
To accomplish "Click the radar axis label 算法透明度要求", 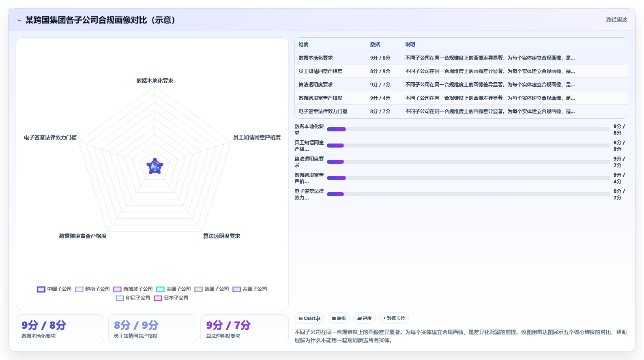I will pyautogui.click(x=221, y=236).
